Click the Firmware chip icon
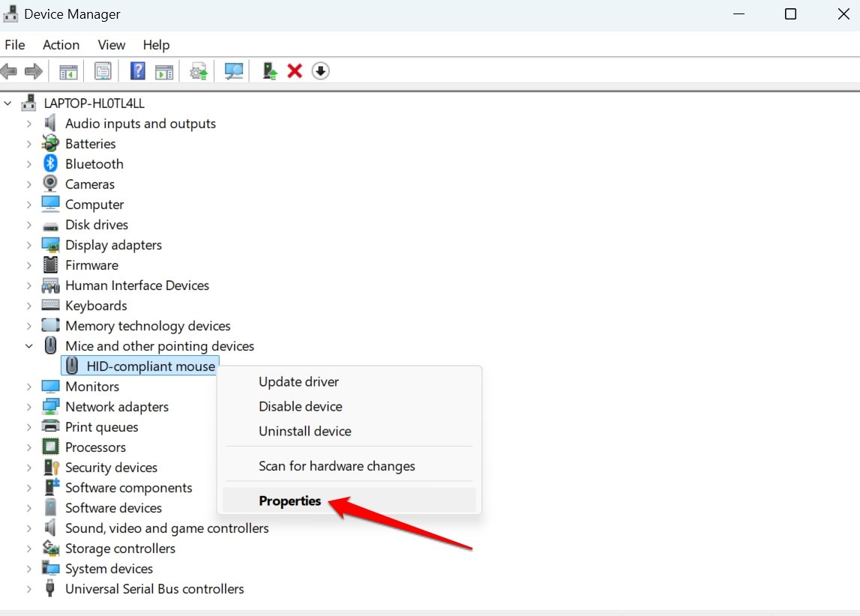 pos(50,265)
